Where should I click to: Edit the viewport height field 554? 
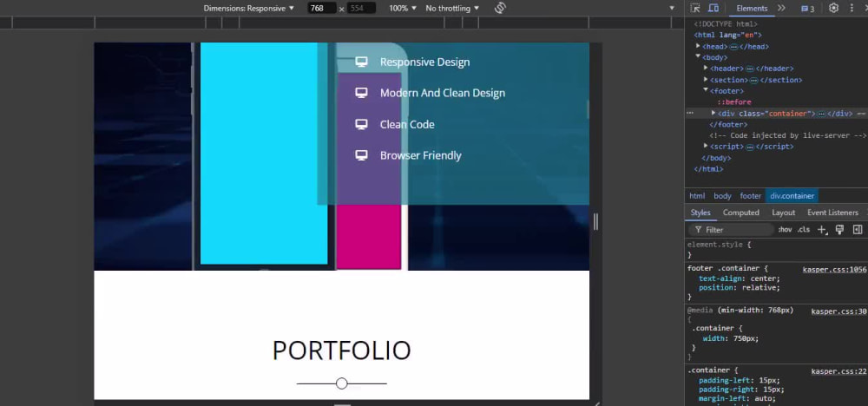(x=361, y=9)
